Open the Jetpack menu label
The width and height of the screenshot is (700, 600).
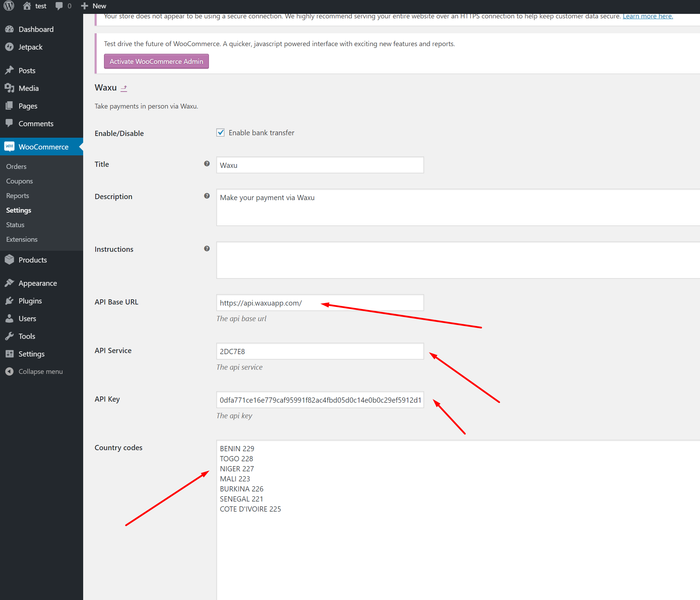(30, 47)
